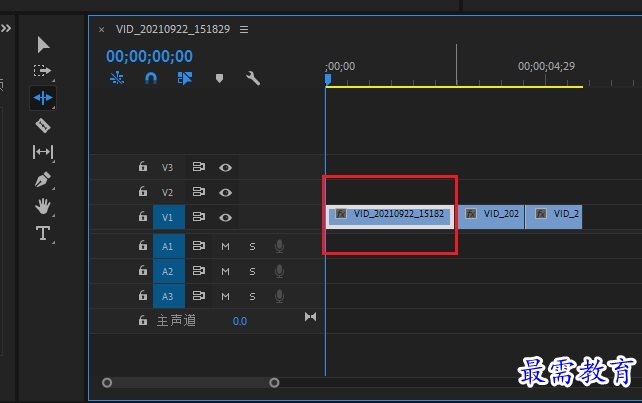Viewport: 642px width, 403px height.
Task: Solo track A3 with S
Action: coord(252,297)
